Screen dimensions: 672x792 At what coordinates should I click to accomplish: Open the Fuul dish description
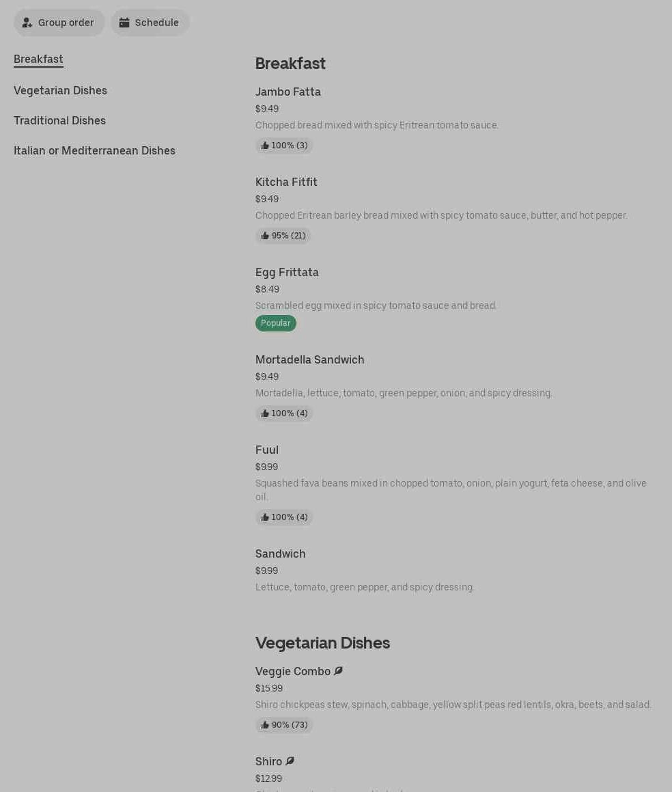click(451, 490)
